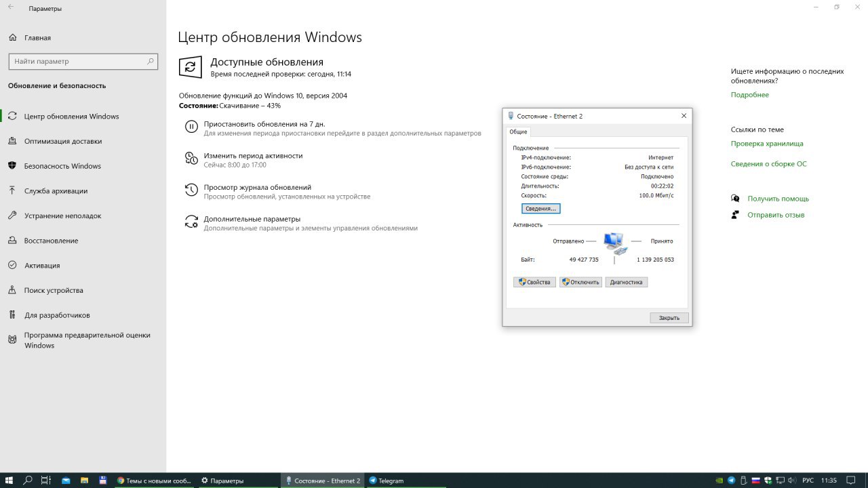Click the Telegram tray icon
This screenshot has height=488, width=868.
click(x=732, y=481)
